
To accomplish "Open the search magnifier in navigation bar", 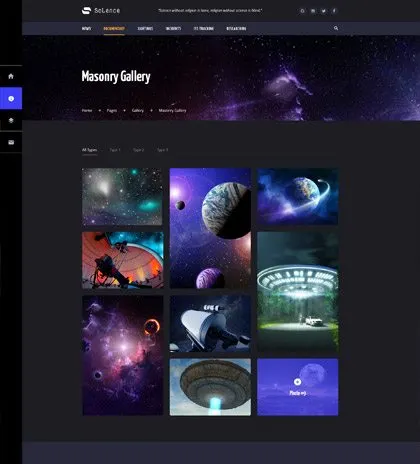I will click(336, 28).
